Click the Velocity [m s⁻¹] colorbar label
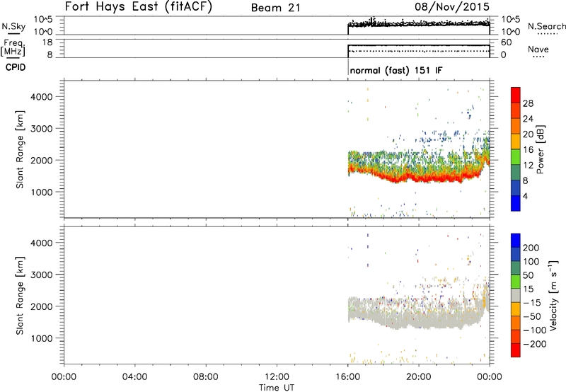 [553, 295]
